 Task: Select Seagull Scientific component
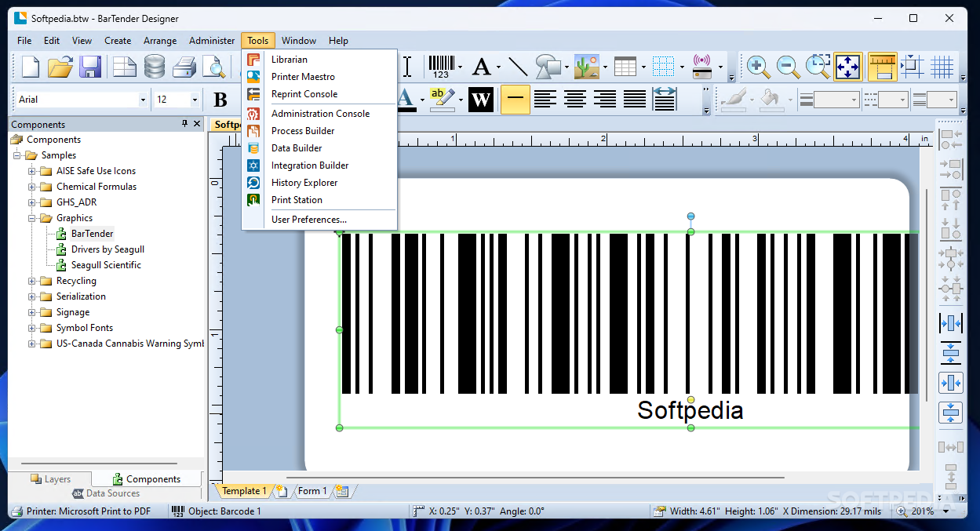click(106, 265)
